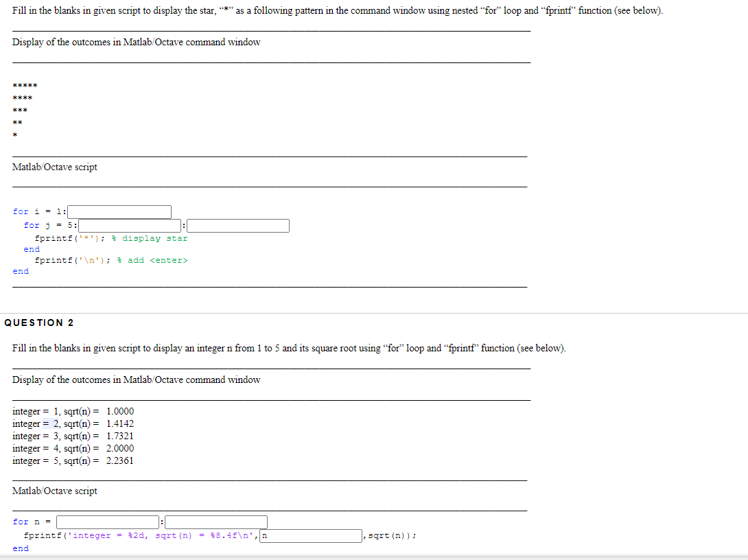Click the top "*****" star pattern row
This screenshot has width=748, height=560.
click(25, 85)
